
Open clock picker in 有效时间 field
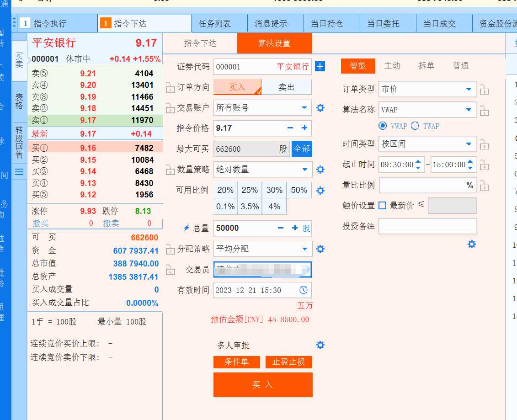[x=304, y=290]
